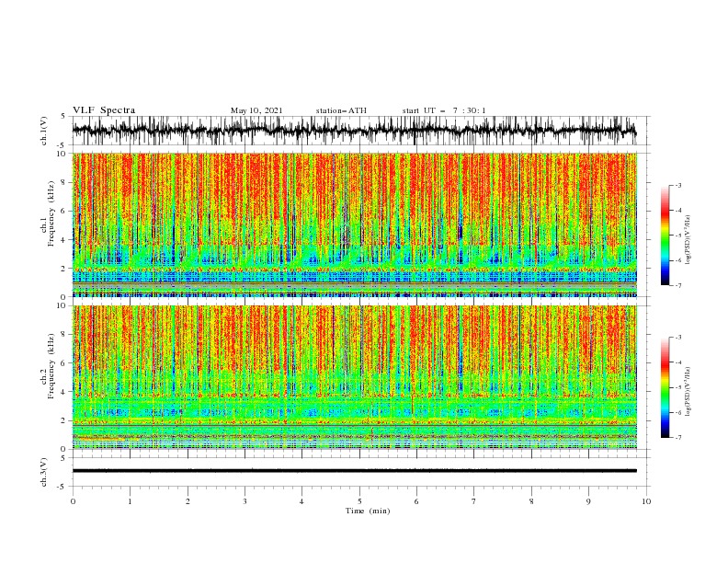The image size is (728, 563).
Task: Click the ch.1 waveform trace panel
Action: [359, 131]
